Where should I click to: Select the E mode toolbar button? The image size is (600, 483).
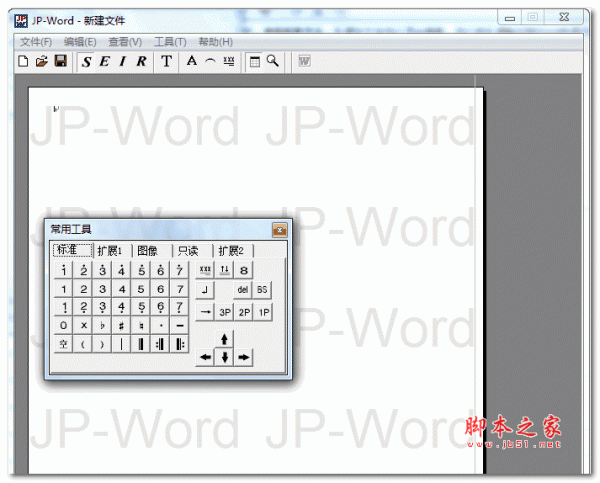click(105, 62)
